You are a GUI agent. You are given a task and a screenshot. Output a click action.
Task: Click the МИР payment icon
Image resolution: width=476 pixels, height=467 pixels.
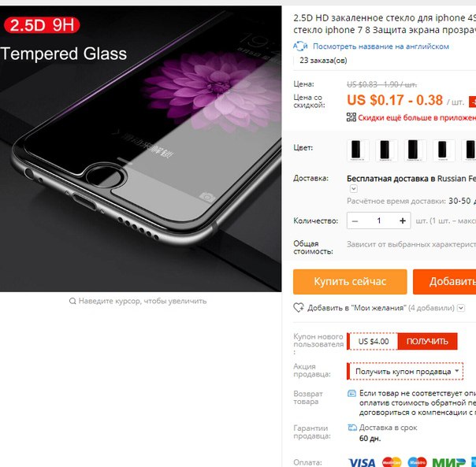pos(448,462)
